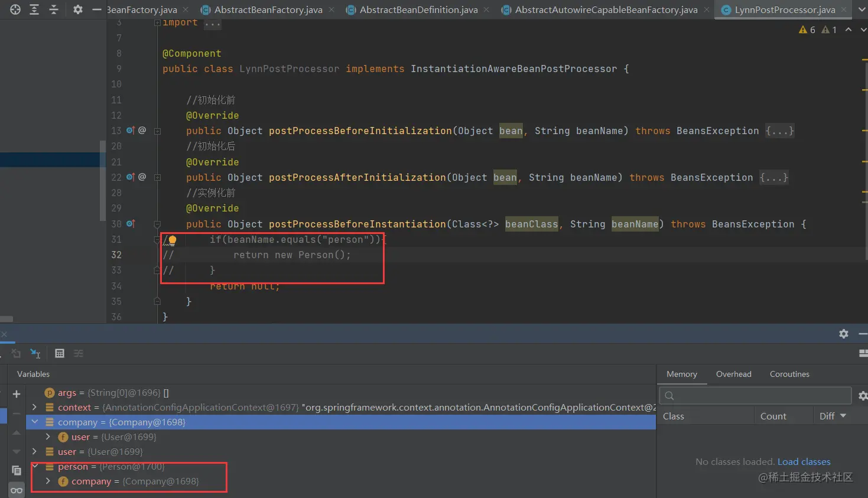Image resolution: width=868 pixels, height=498 pixels.
Task: Open Memory view gear settings
Action: coord(863,396)
